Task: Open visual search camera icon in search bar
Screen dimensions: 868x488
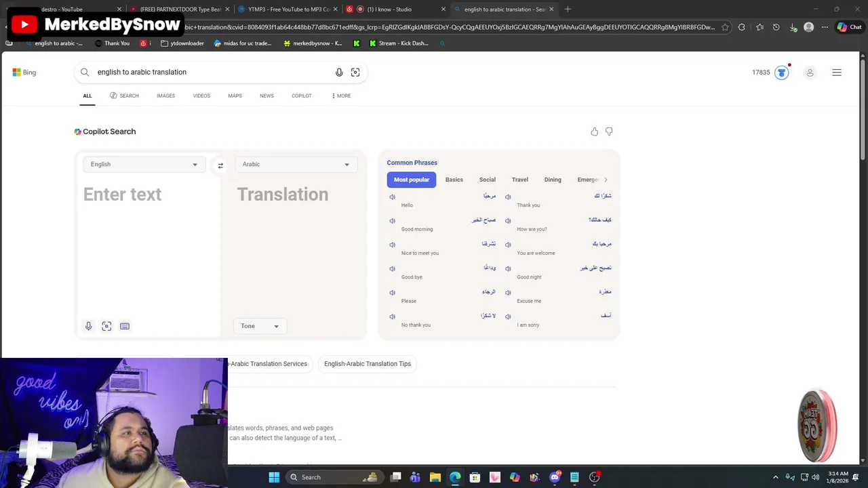Action: coord(355,73)
